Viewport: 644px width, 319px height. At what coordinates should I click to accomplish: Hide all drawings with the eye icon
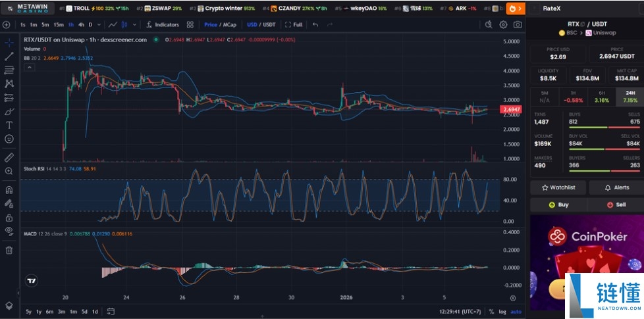(9, 232)
